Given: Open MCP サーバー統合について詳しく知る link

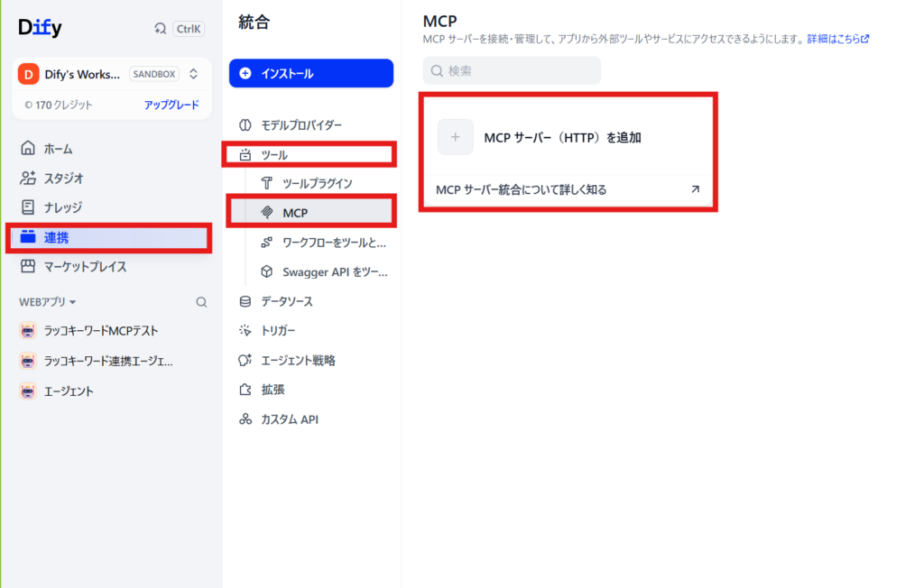Looking at the screenshot, I should tap(521, 189).
